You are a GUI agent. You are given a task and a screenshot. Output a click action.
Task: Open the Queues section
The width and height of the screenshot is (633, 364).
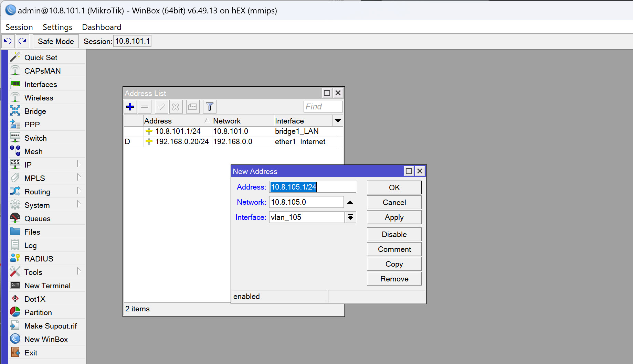[x=37, y=218]
